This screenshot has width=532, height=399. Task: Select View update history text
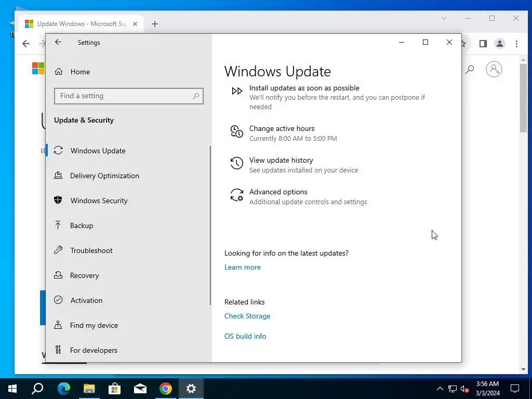coord(281,160)
